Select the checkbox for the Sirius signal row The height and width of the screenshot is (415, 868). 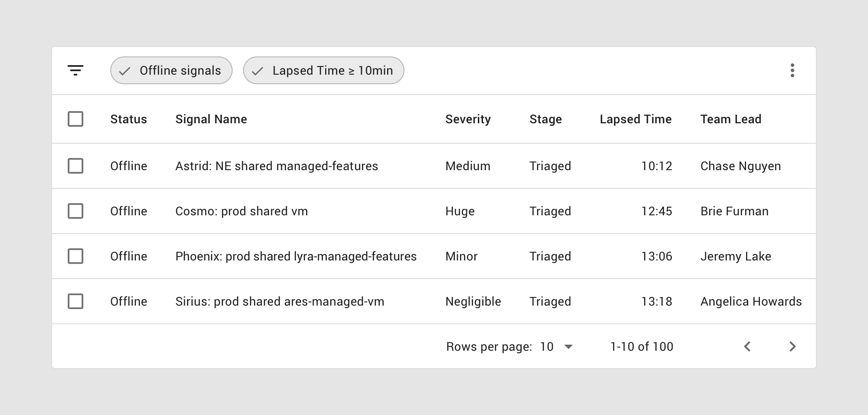coord(76,301)
